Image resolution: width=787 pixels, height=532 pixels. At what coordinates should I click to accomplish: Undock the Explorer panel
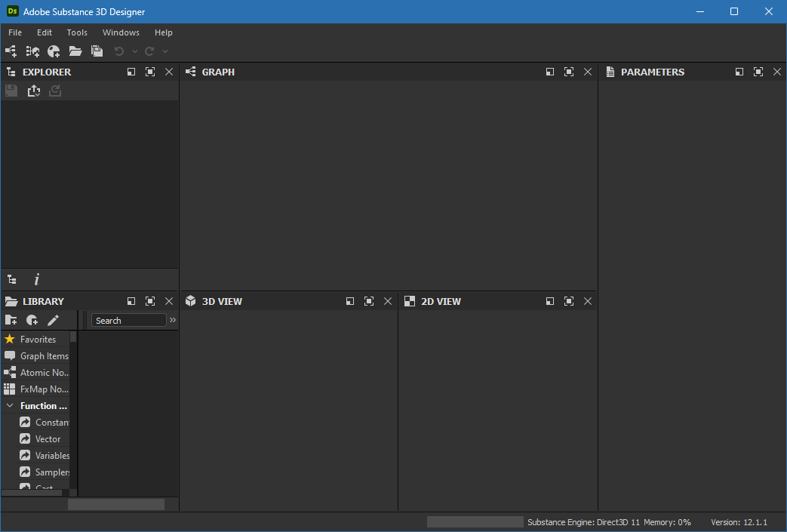click(131, 72)
